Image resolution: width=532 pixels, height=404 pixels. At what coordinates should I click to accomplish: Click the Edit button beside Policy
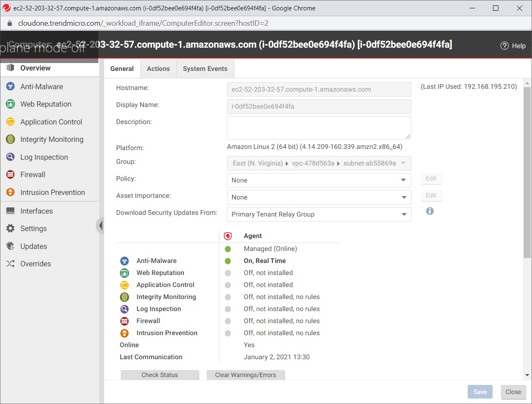431,178
